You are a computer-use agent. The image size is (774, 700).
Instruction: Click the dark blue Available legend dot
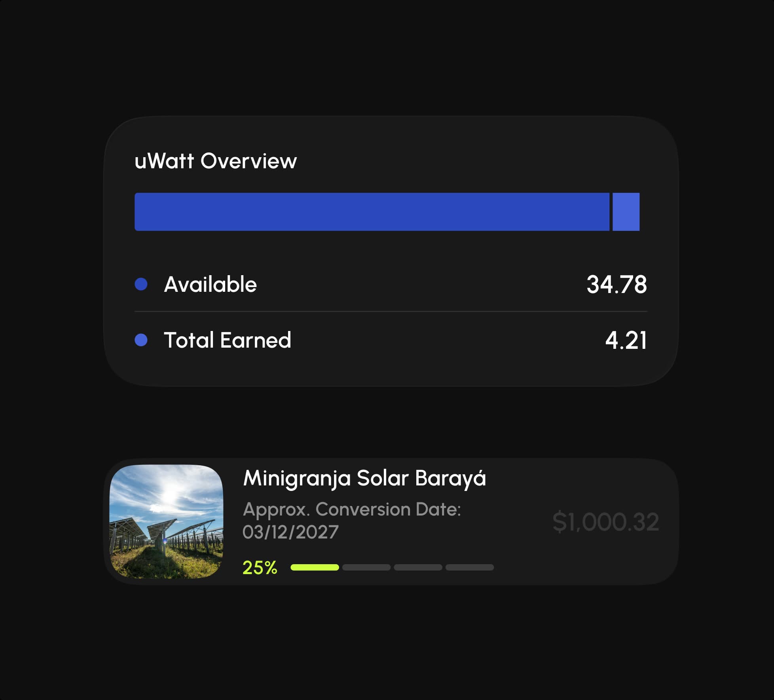[x=141, y=284]
